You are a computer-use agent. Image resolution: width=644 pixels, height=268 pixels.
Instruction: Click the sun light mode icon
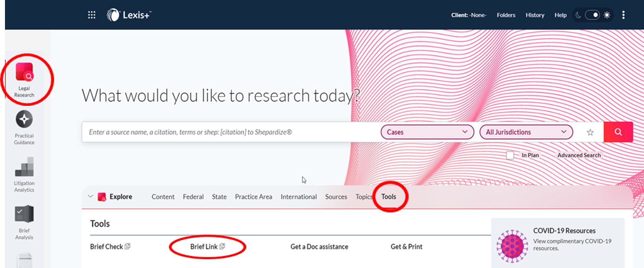coord(607,15)
